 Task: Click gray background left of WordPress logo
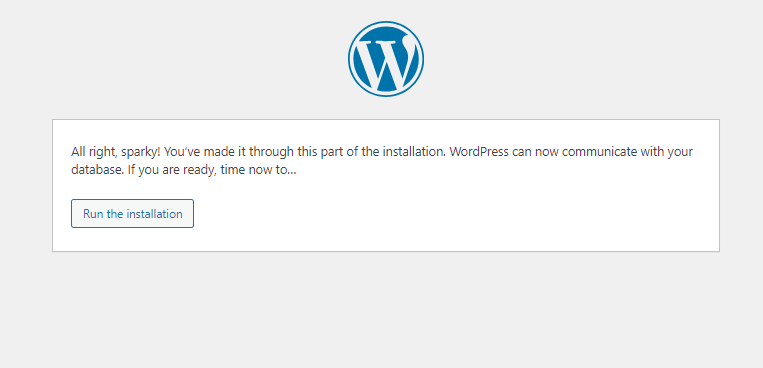tap(170, 58)
